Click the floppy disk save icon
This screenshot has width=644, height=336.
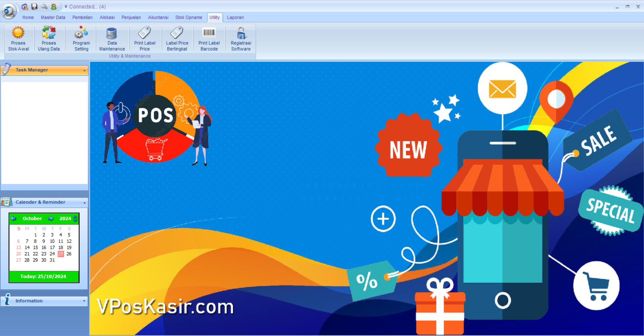pos(34,6)
